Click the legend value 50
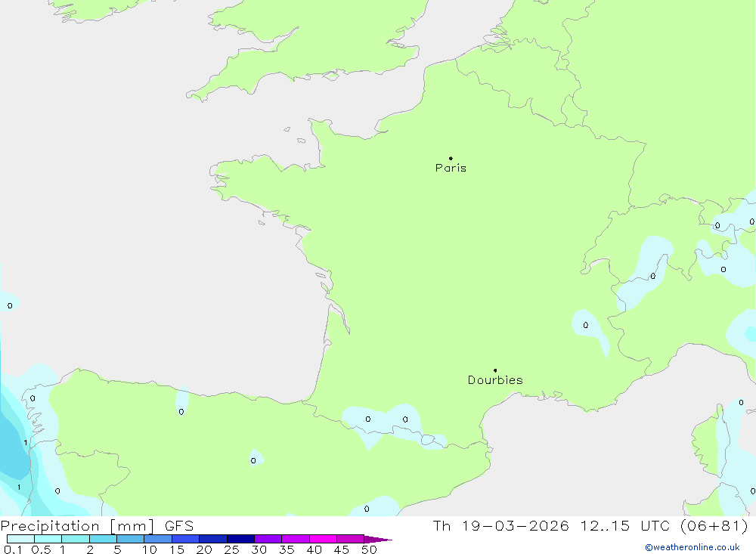 pos(369,549)
